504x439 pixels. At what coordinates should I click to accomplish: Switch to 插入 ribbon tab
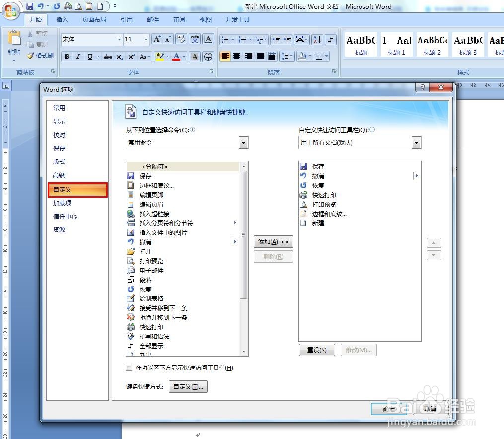pos(62,19)
